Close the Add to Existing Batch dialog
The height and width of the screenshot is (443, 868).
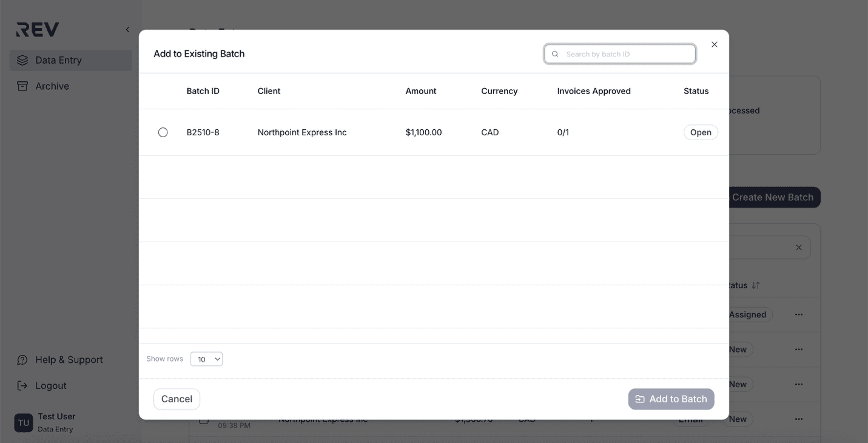tap(714, 44)
